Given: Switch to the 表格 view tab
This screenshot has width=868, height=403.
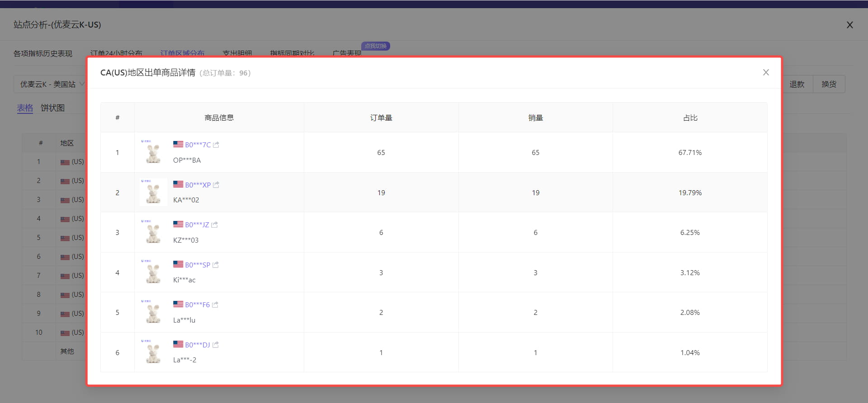Looking at the screenshot, I should click(25, 108).
